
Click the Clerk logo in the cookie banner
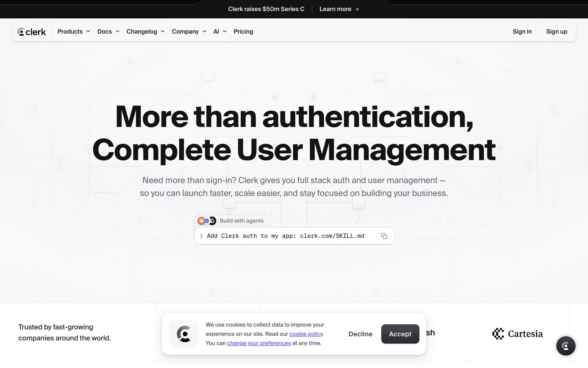pos(184,334)
